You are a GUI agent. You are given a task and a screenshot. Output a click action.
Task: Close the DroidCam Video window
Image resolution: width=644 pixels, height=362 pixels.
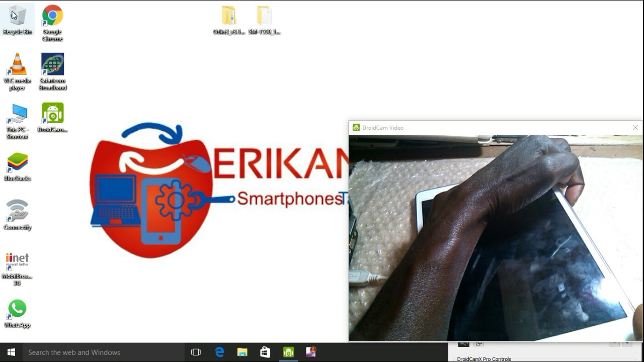pyautogui.click(x=635, y=128)
